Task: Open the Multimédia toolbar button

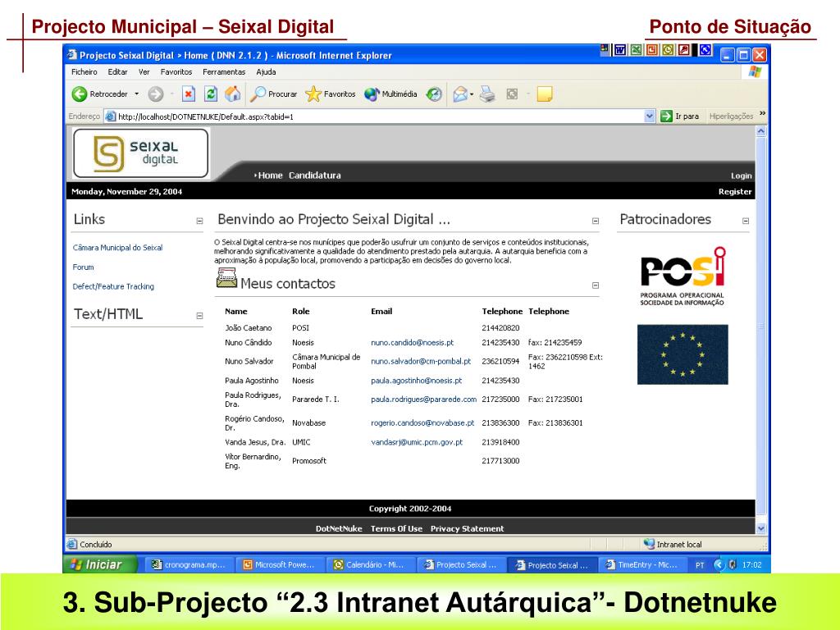Action: coord(390,94)
